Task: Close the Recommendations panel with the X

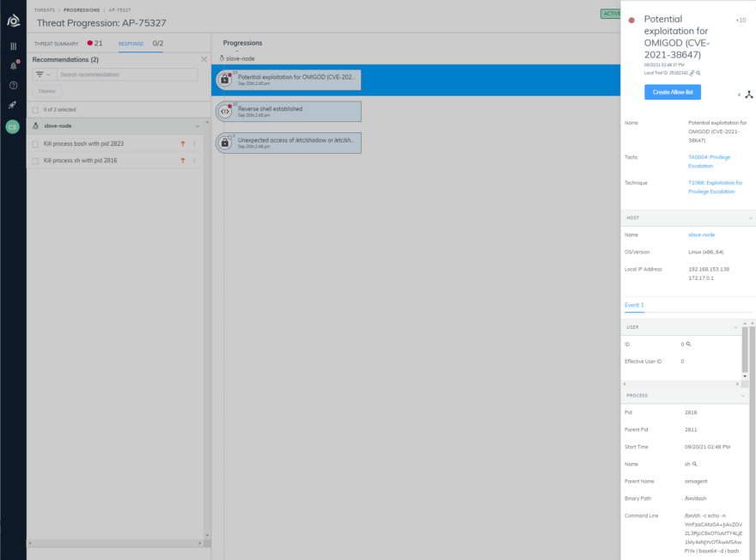Action: 204,59
